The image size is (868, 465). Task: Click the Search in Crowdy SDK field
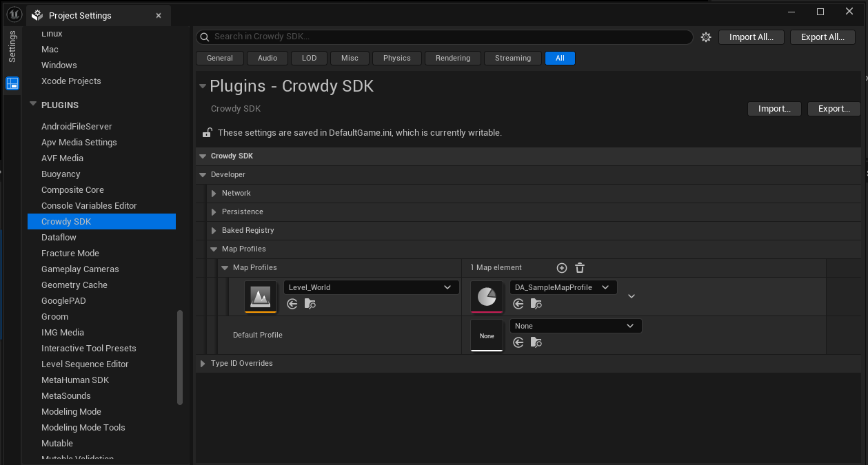445,37
